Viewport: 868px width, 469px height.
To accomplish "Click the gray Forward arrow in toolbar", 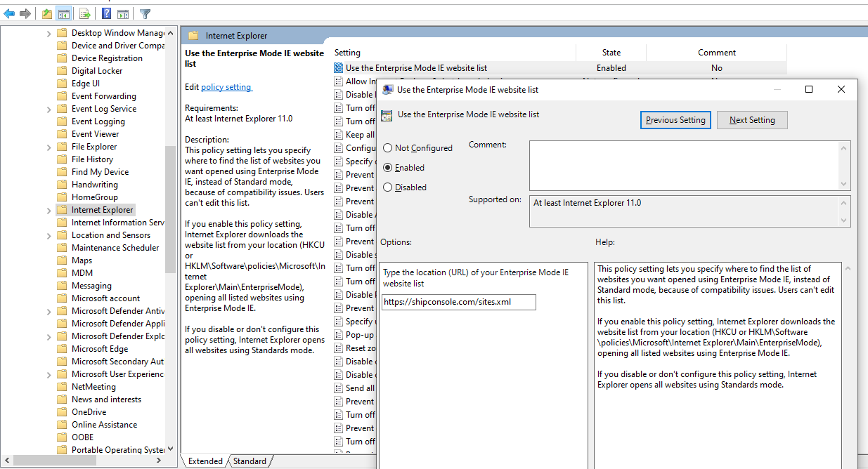I will pos(25,13).
